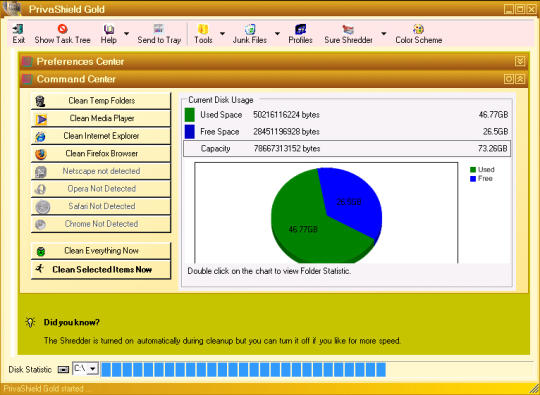Click the green Used Space color swatch
This screenshot has height=395, width=540.
tap(189, 115)
